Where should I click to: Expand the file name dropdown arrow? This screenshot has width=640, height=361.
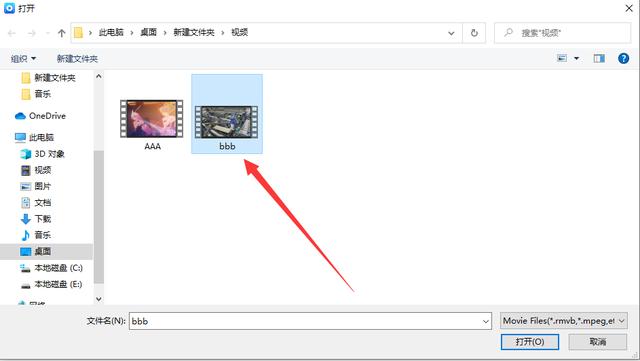pyautogui.click(x=486, y=321)
